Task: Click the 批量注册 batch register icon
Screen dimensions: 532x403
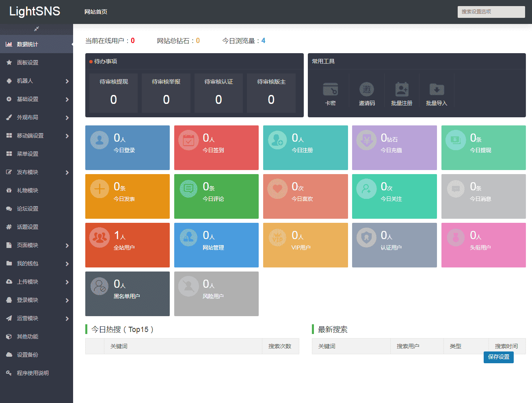Action: coord(402,90)
